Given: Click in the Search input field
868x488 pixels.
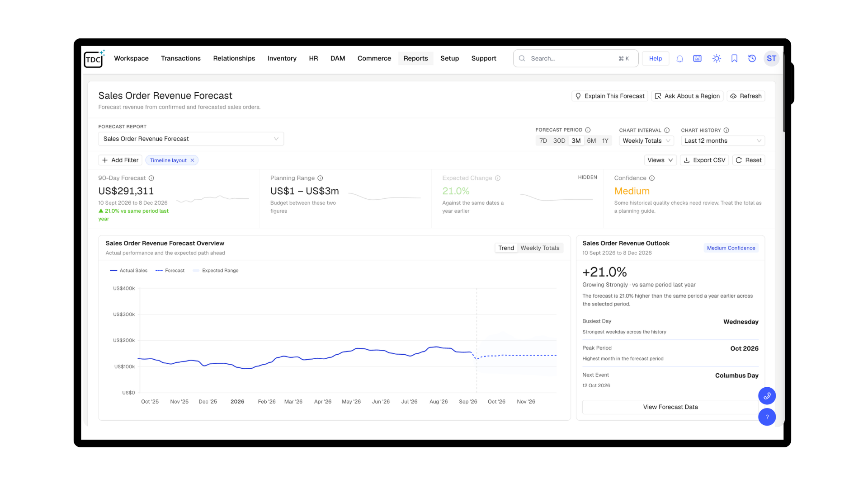Looking at the screenshot, I should tap(576, 59).
